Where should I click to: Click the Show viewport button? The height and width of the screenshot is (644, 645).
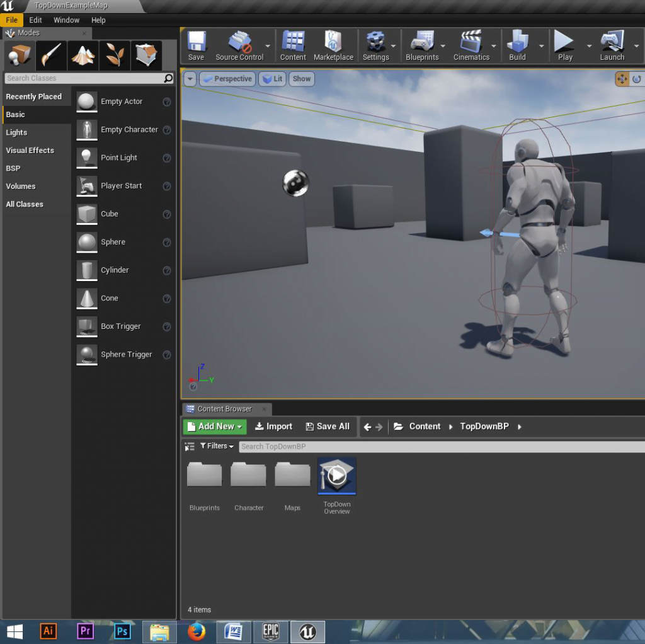point(302,79)
